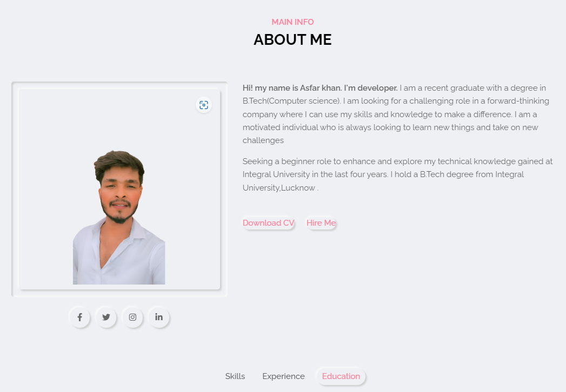Screen dimensions: 566x392
Task: Click the outer frame border around photo
Action: point(15,190)
